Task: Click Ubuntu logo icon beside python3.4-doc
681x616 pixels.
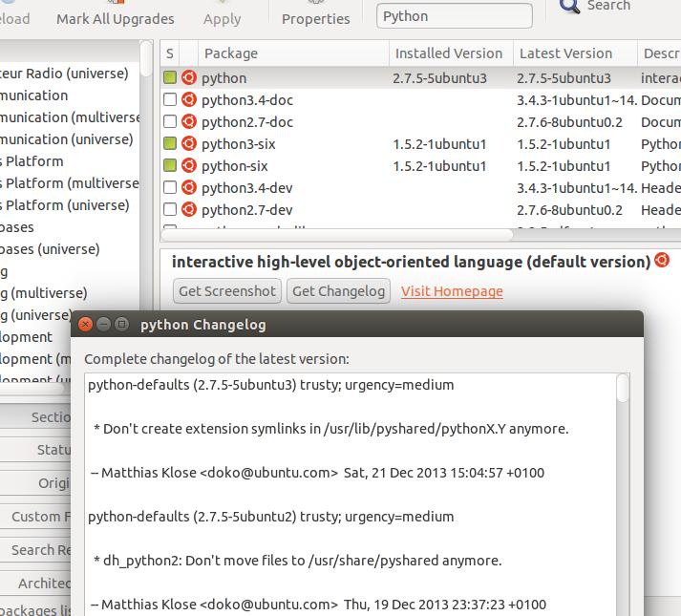Action: point(189,100)
